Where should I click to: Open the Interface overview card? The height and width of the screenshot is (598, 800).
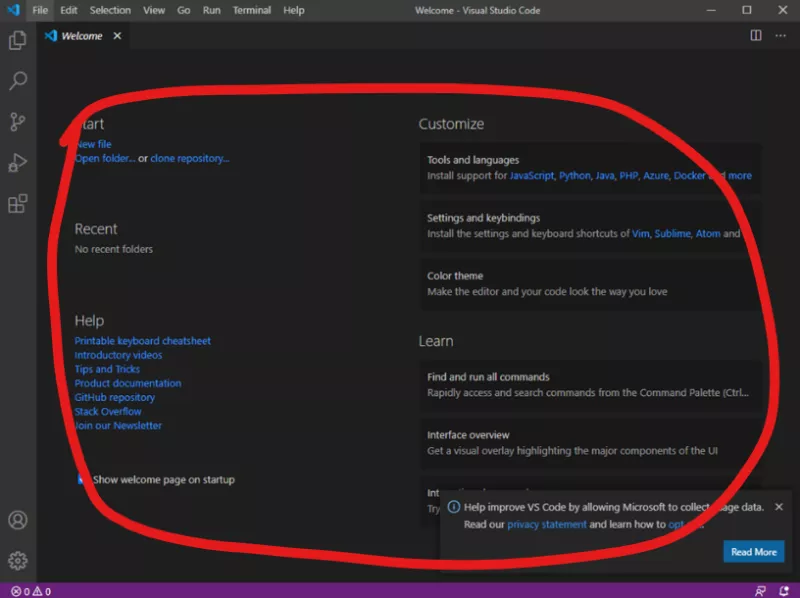pos(590,443)
